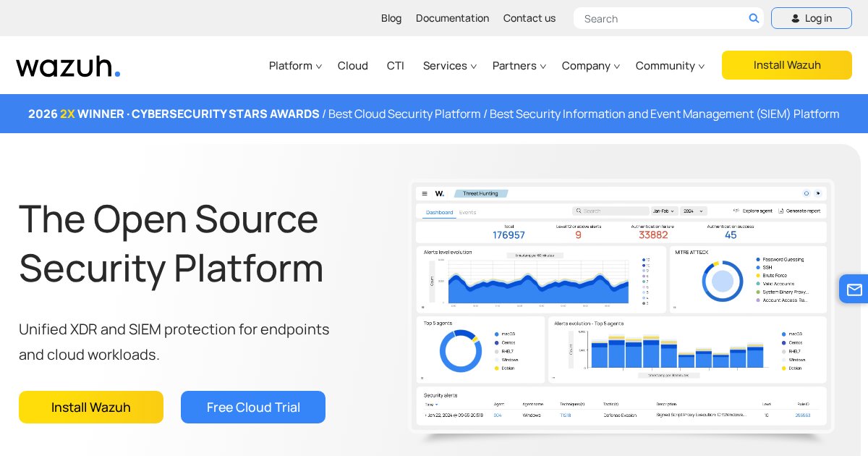
Task: Select the Threat Hunting tag in preview
Action: [x=481, y=193]
